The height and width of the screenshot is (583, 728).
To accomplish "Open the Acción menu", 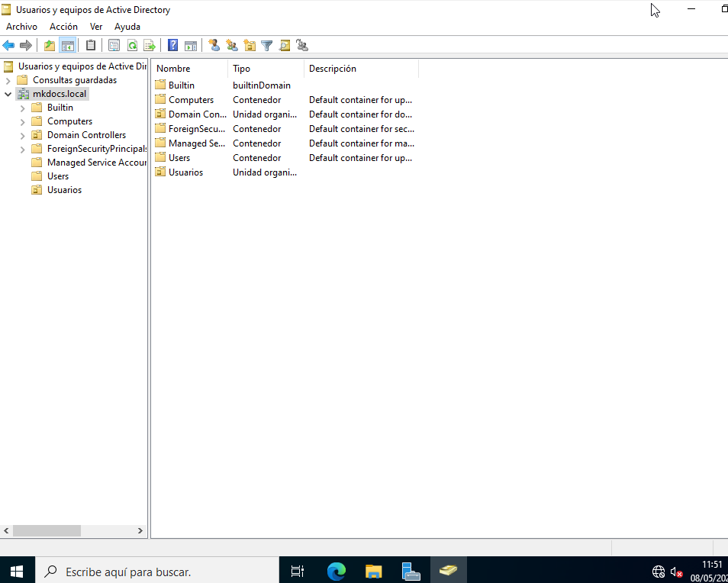I will coord(63,26).
